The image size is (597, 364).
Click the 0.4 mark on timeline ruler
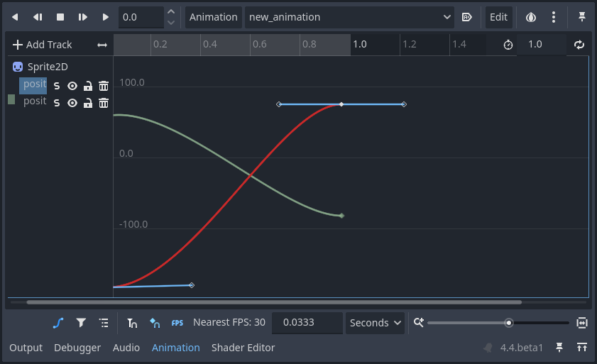pyautogui.click(x=210, y=44)
